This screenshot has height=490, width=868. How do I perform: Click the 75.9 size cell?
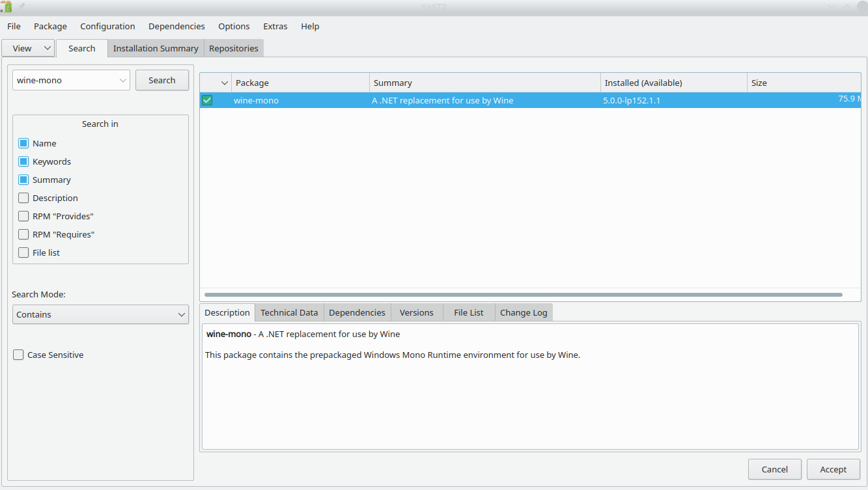[x=849, y=99]
